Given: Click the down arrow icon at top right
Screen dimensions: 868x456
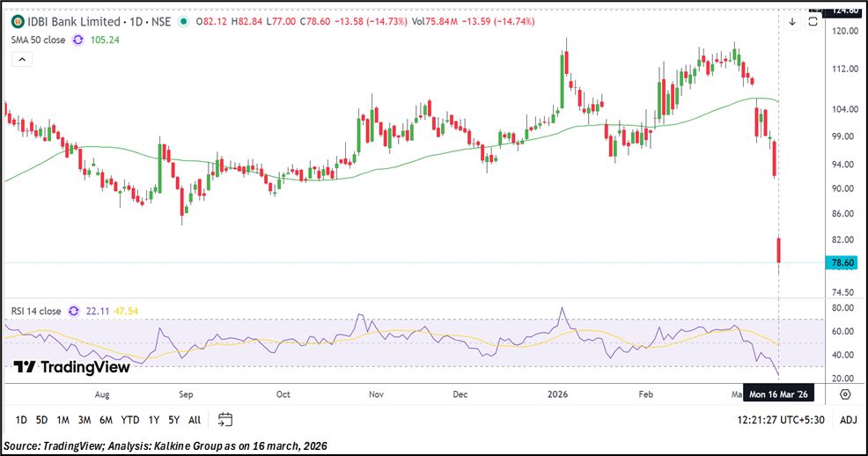Looking at the screenshot, I should point(792,22).
